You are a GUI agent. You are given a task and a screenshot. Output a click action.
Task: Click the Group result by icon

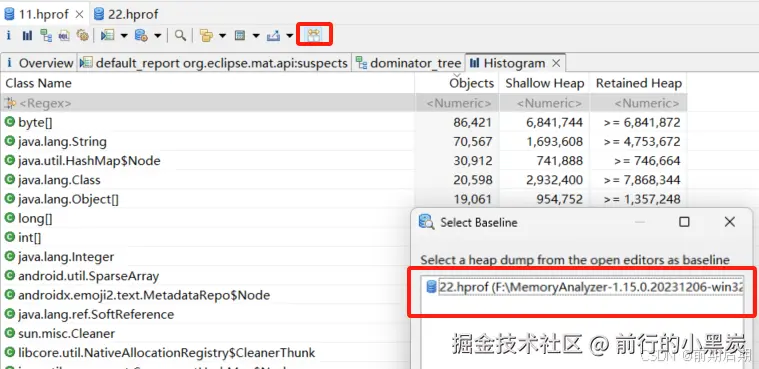tap(207, 35)
